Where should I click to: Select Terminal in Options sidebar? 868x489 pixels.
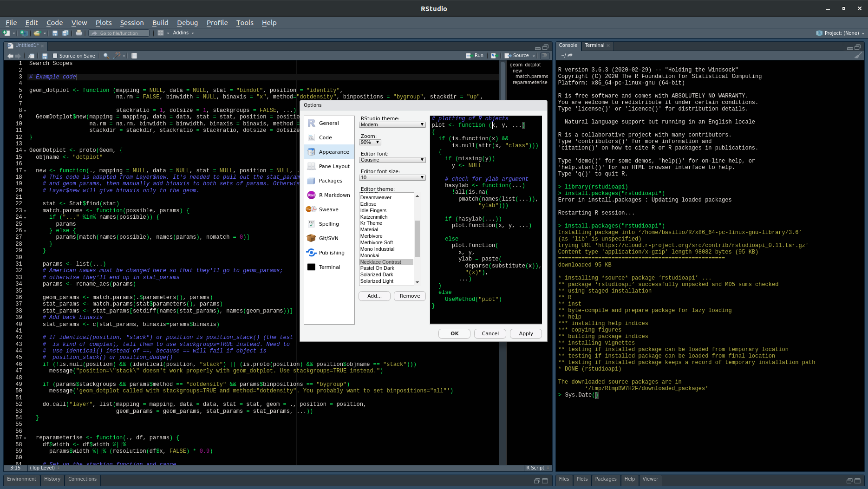point(329,267)
